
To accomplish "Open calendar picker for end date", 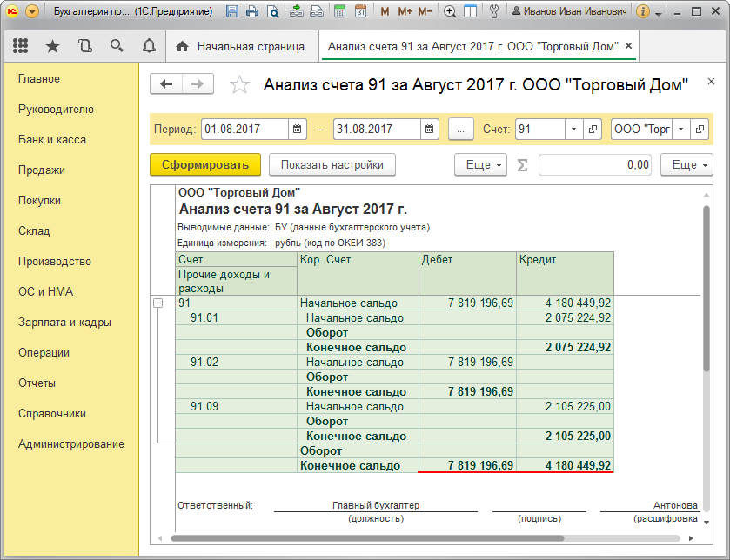I will [x=429, y=129].
